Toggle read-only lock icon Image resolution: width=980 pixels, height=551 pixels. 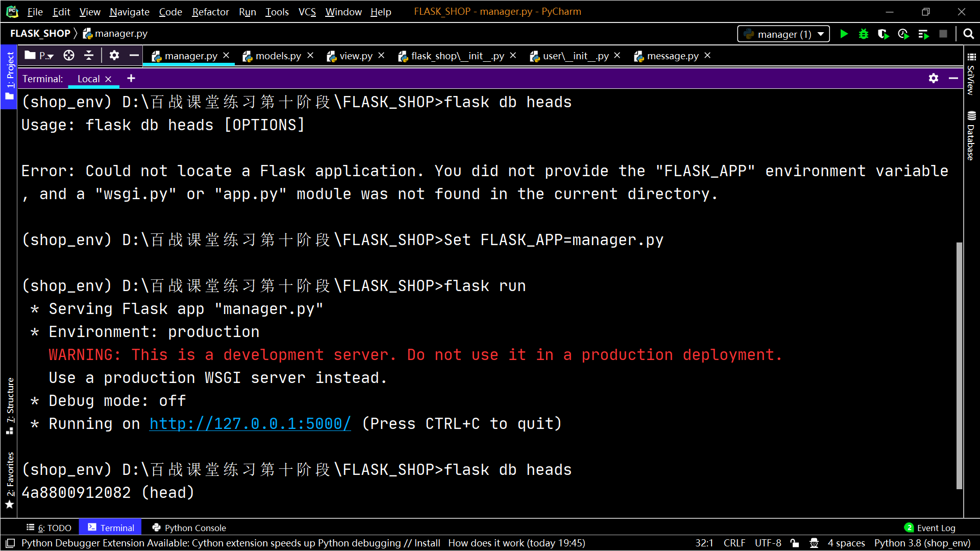[795, 543]
